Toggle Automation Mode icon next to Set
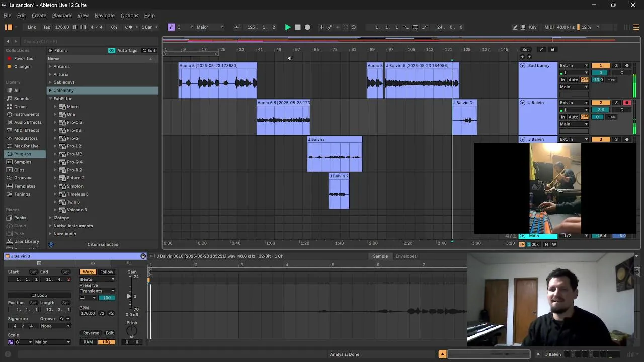The width and height of the screenshot is (644, 362). tap(541, 49)
